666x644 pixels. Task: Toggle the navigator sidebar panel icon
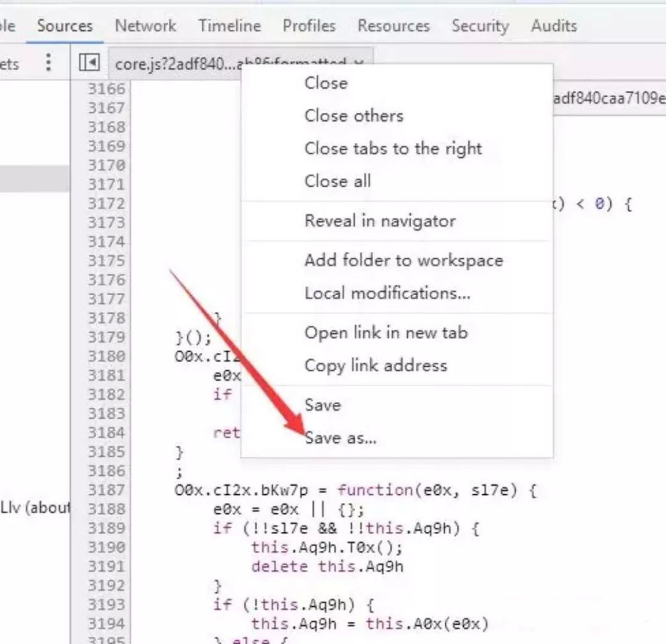click(x=89, y=63)
